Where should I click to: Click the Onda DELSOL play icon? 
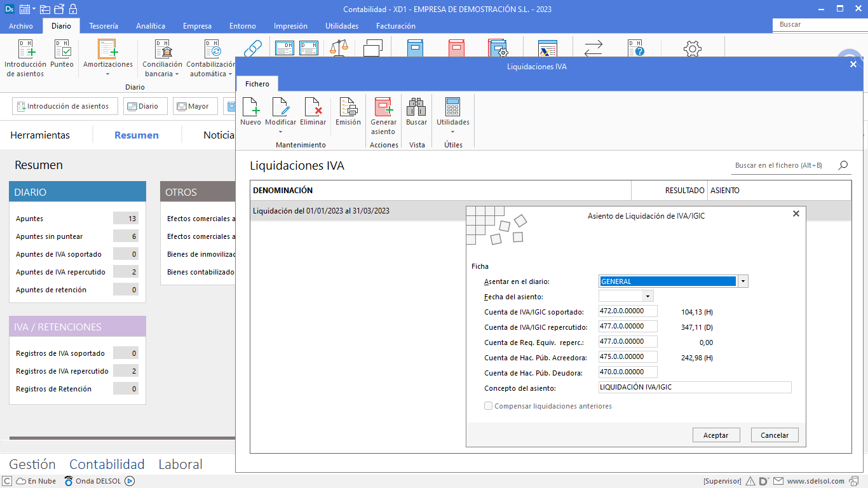[130, 481]
